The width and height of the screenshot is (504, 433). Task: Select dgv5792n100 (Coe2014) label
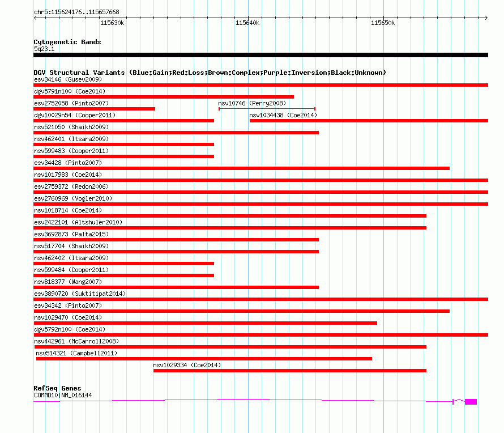coord(70,329)
